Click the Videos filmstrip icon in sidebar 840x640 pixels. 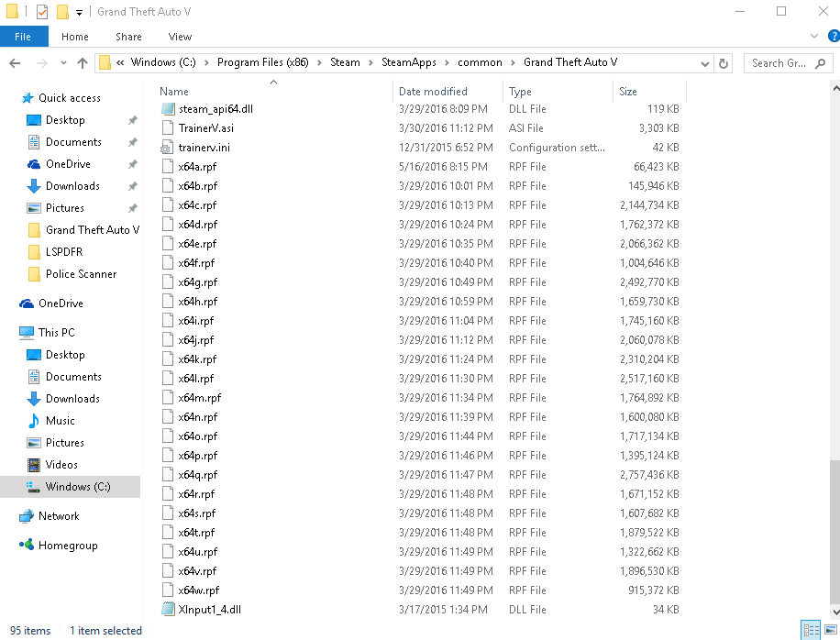[33, 464]
